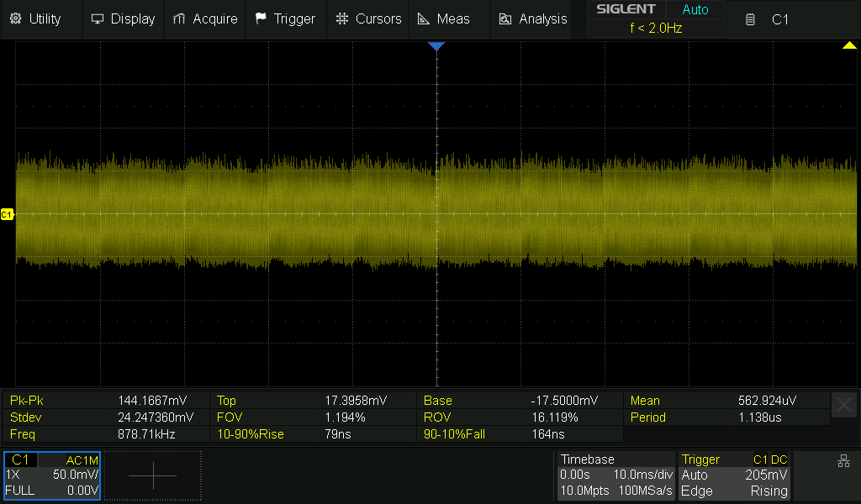
Task: Open the Analysis menu
Action: tap(532, 18)
